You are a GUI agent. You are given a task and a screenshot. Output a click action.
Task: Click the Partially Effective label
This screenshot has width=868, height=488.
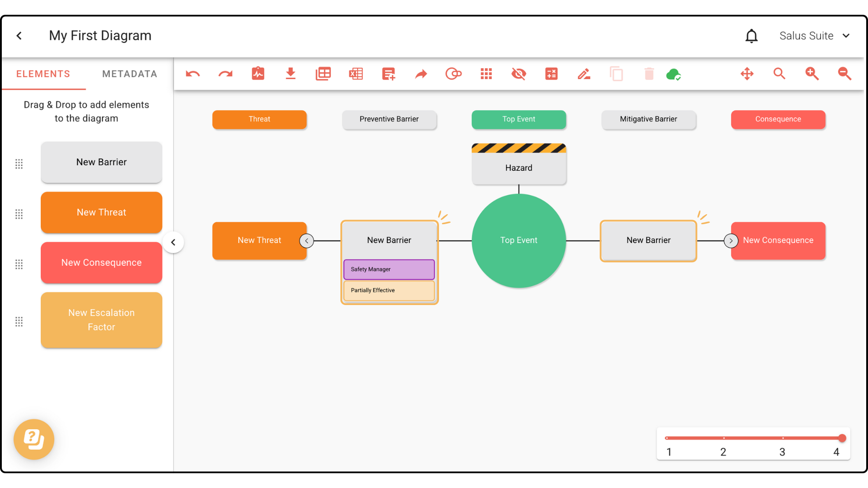389,291
